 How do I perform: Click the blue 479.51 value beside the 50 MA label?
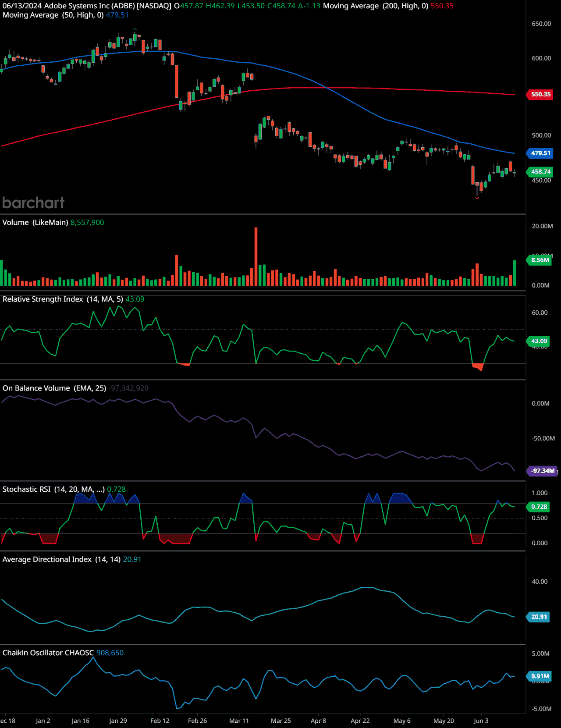(117, 15)
